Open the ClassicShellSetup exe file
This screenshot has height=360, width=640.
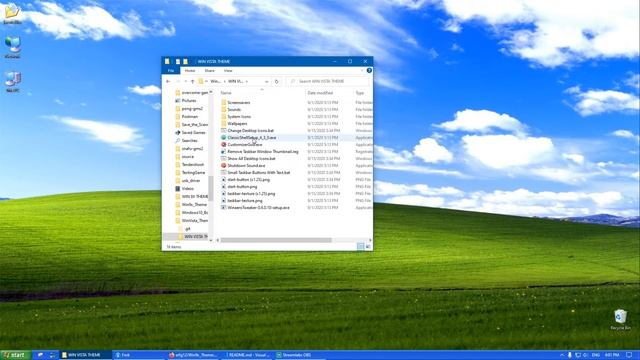click(x=251, y=138)
